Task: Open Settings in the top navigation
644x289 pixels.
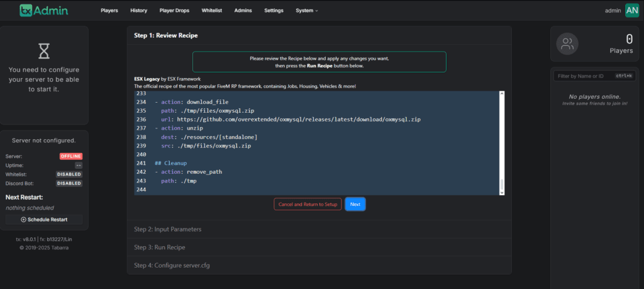Action: coord(274,11)
